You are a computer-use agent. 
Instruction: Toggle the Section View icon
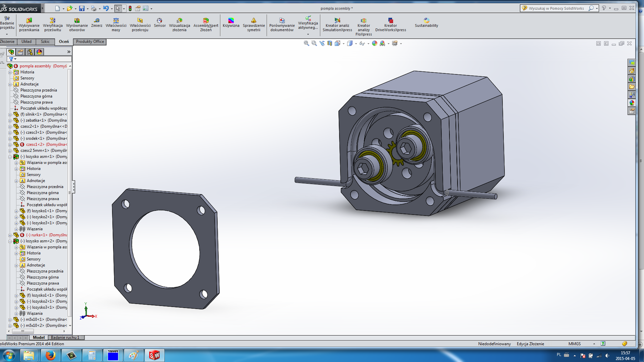pos(330,43)
